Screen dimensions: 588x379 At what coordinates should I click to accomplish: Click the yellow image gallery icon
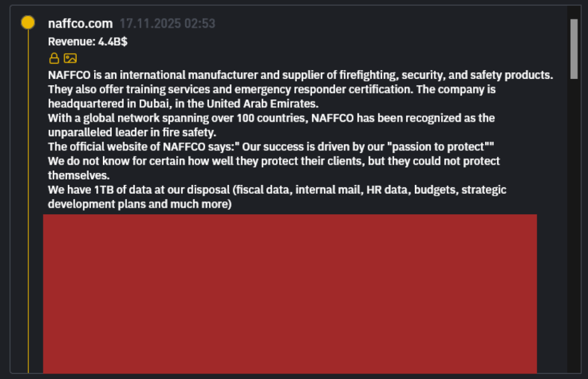pyautogui.click(x=70, y=58)
